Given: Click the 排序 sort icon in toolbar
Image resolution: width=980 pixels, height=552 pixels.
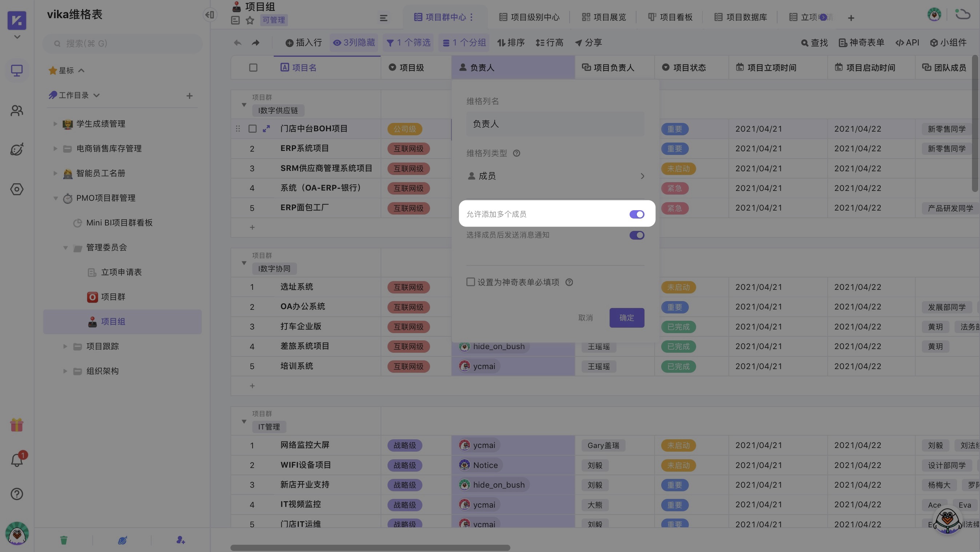Looking at the screenshot, I should tap(511, 43).
